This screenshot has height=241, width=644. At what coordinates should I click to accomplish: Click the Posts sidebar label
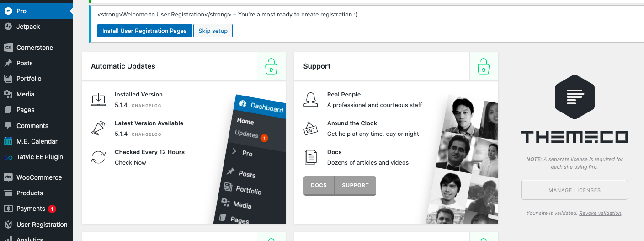[x=25, y=63]
